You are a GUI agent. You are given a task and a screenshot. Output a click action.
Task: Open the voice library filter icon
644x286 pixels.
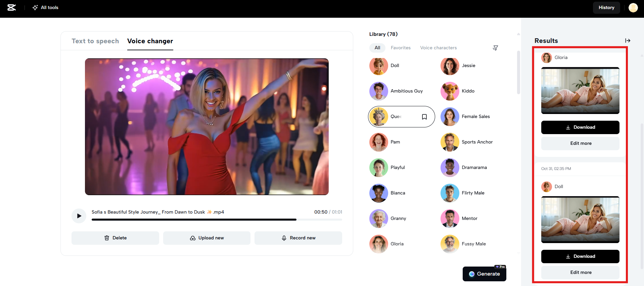point(495,48)
